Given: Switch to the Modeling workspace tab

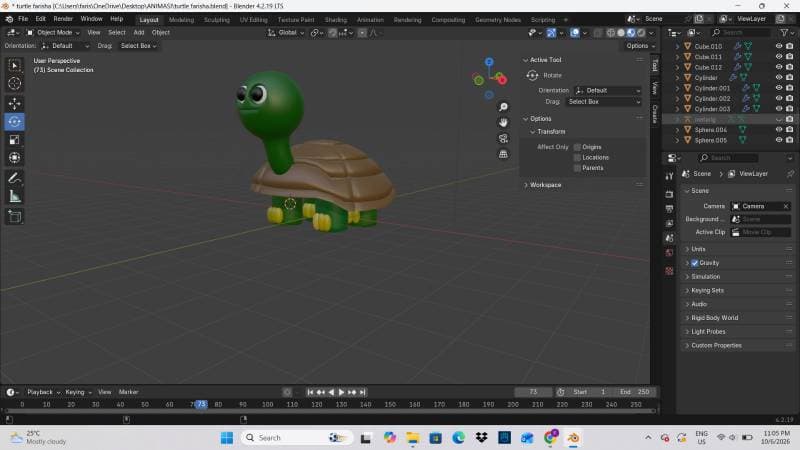Looking at the screenshot, I should pos(181,19).
